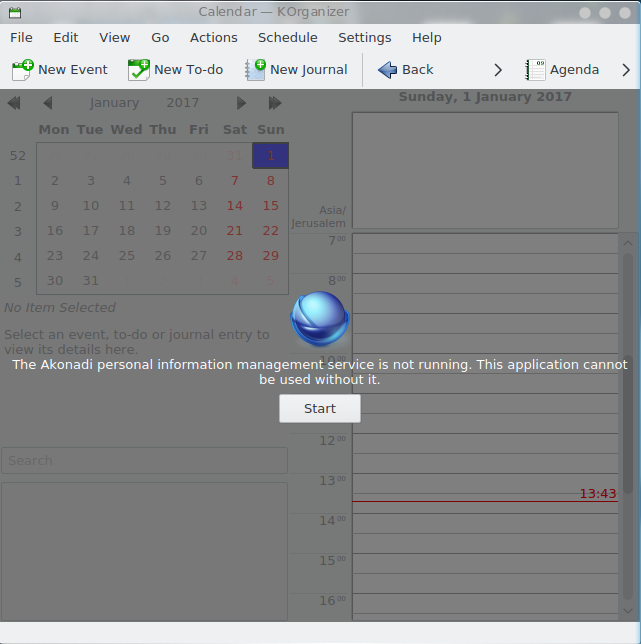Screen dimensions: 641x644
Task: Click the KOrganizer calendar icon in title bar
Action: click(15, 12)
